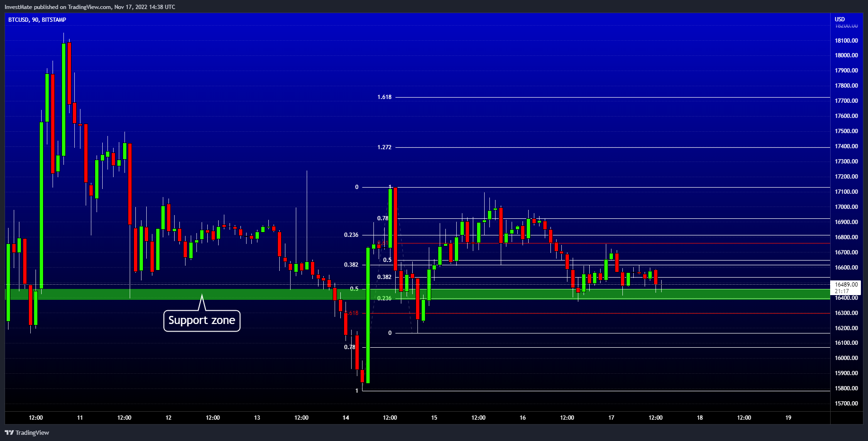
Task: Click date 18 on the time axis
Action: click(x=700, y=418)
